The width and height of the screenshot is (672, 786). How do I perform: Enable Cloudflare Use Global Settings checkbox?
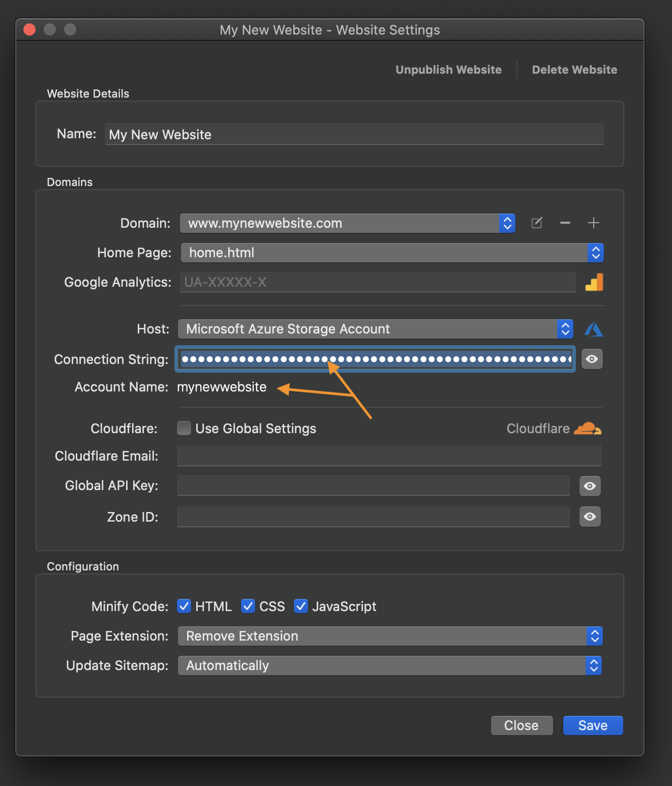184,428
